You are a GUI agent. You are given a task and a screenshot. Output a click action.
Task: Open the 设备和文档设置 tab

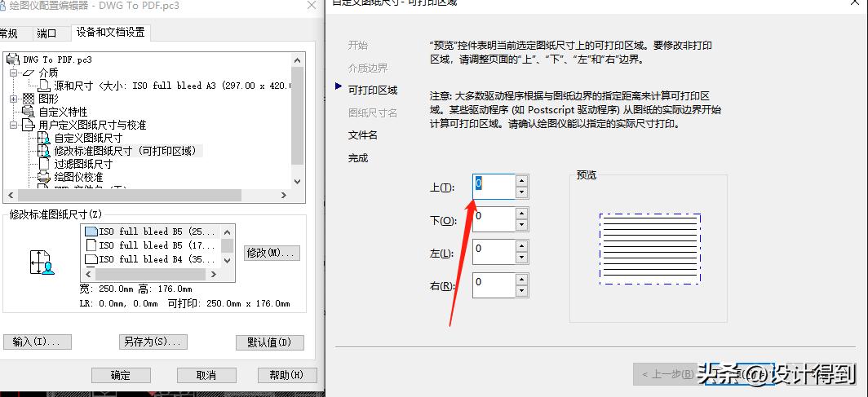coord(111,32)
